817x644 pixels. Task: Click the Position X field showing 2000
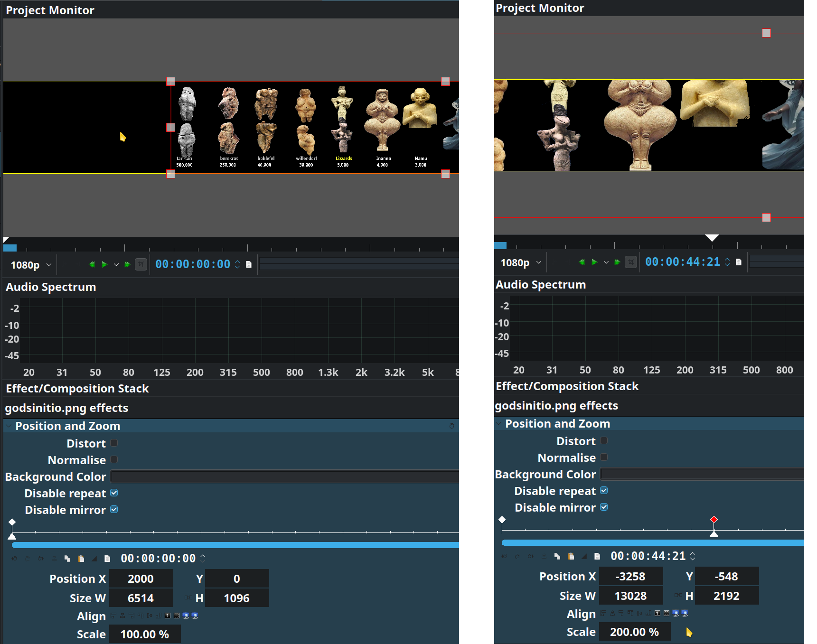tap(141, 579)
